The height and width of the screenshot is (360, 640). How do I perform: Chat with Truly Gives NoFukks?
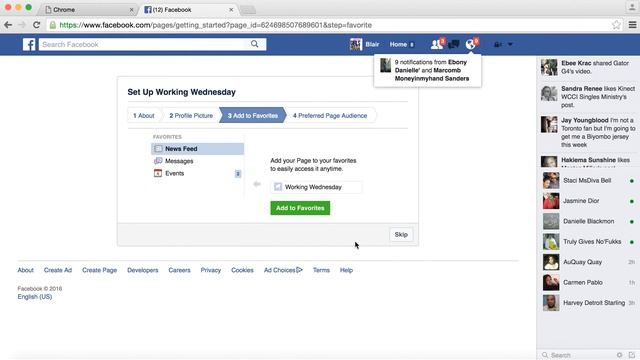pos(588,242)
